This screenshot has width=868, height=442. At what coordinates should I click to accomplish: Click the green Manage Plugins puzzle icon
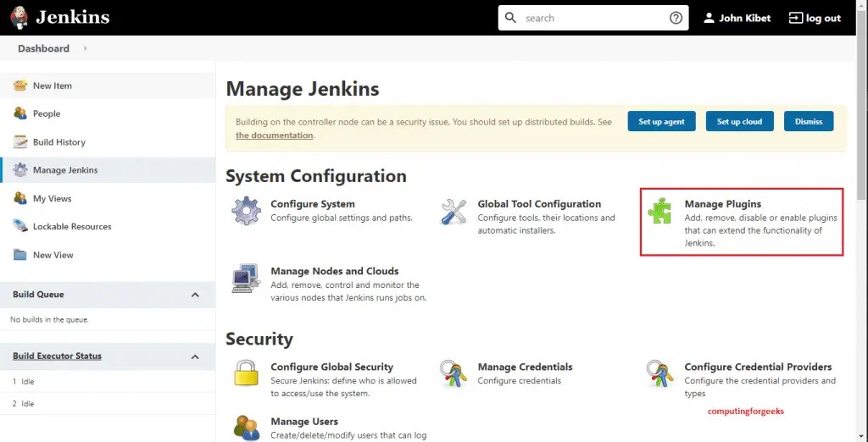point(659,211)
